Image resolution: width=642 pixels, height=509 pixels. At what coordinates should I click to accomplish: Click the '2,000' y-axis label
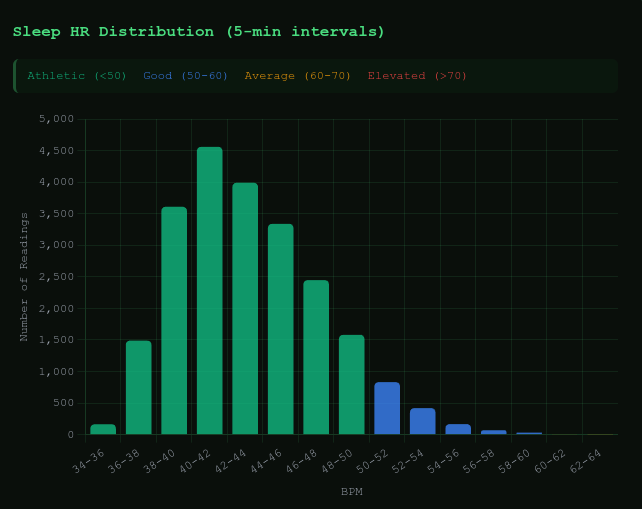pos(57,308)
